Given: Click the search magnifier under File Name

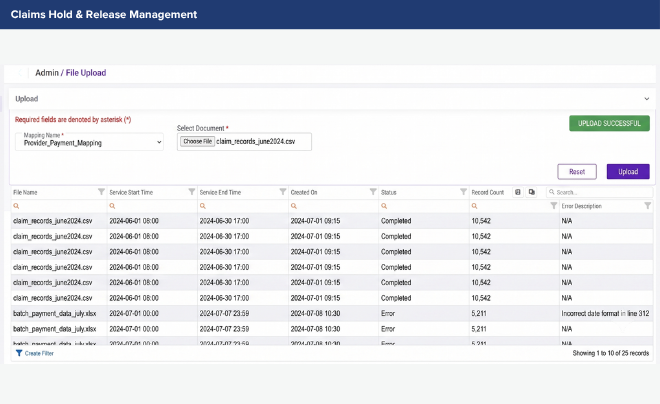Looking at the screenshot, I should pos(16,206).
